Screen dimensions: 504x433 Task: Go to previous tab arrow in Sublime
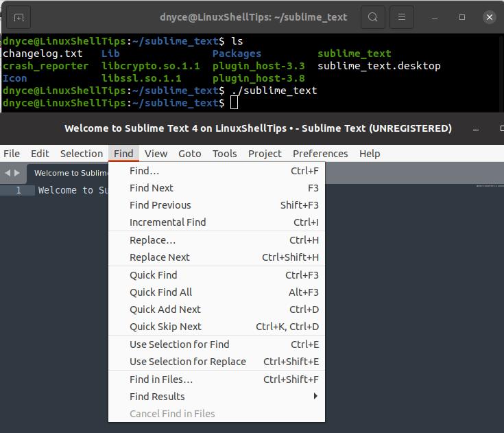[x=8, y=173]
